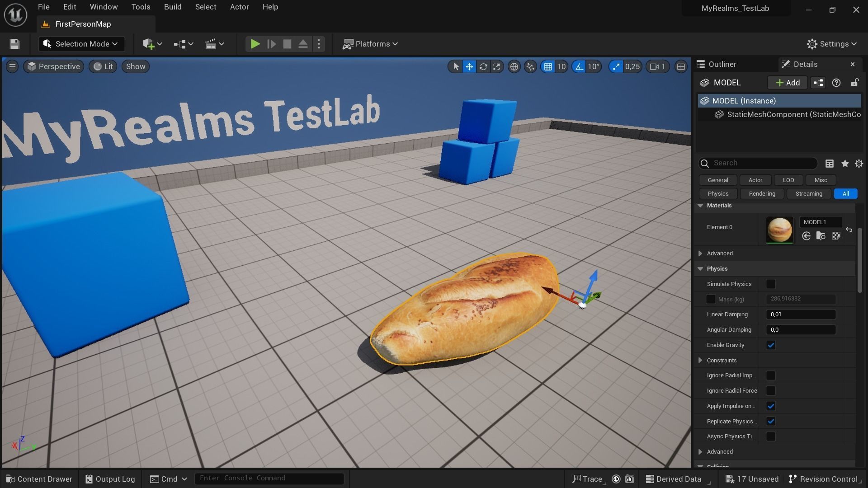Screen dimensions: 868x488
Task: Use selected asset arrow icon for material
Action: (x=806, y=236)
